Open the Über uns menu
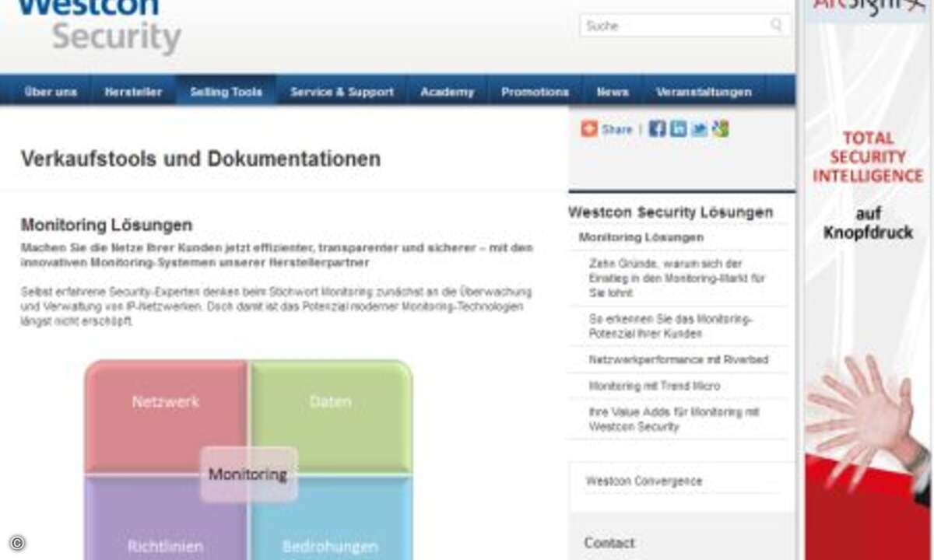The width and height of the screenshot is (934, 560). coord(51,92)
